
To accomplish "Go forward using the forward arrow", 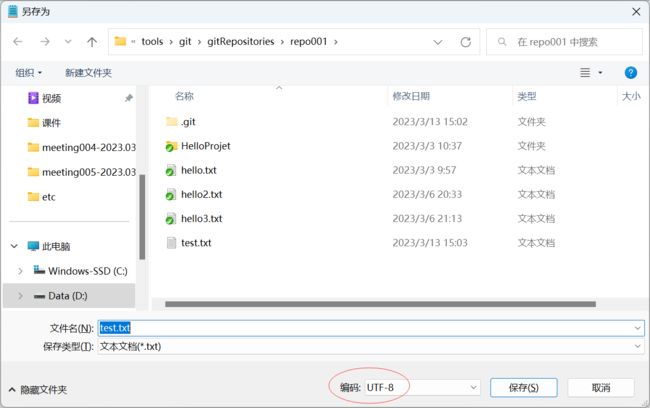I will pos(45,41).
